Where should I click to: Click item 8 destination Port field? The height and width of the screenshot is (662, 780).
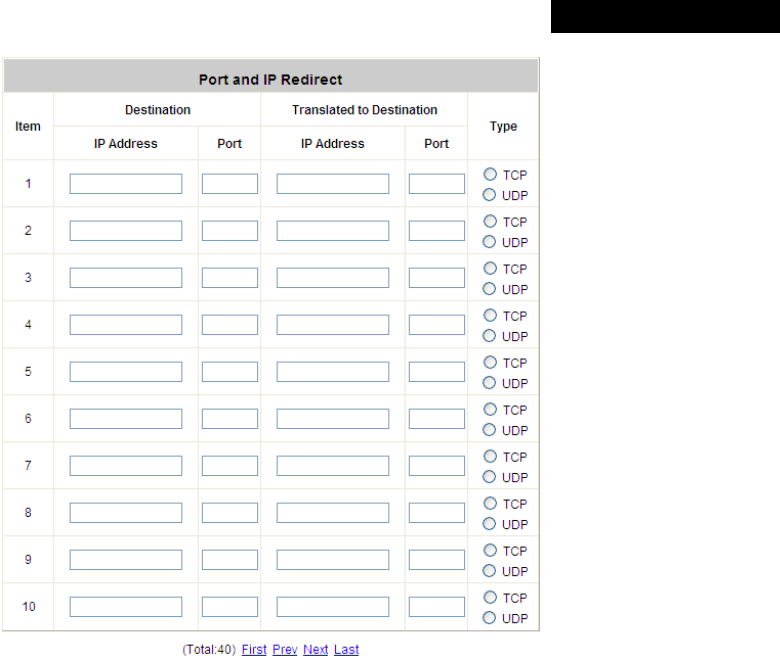pyautogui.click(x=230, y=513)
